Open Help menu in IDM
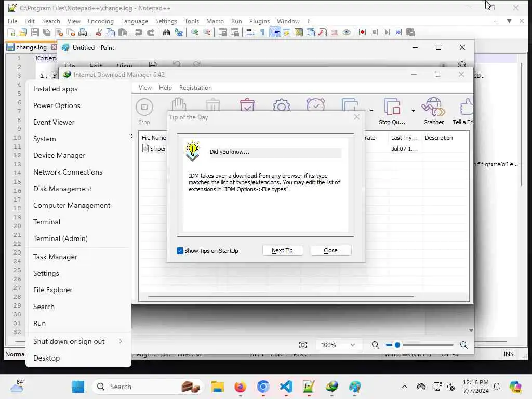Image resolution: width=532 pixels, height=399 pixels. point(165,88)
